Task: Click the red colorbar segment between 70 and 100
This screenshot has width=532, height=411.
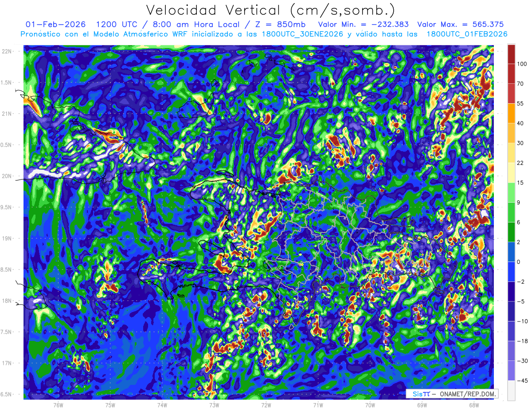Action: 511,74
